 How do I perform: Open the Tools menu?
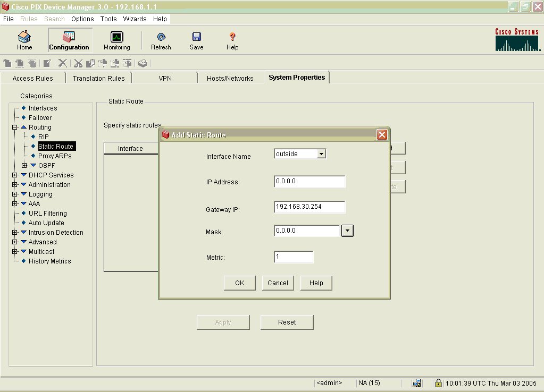[108, 19]
